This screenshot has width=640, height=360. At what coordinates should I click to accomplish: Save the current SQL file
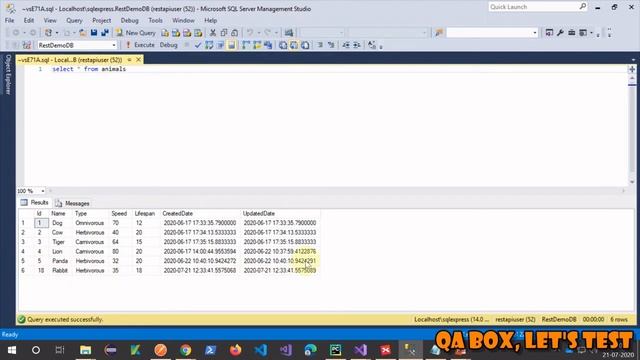click(x=94, y=33)
